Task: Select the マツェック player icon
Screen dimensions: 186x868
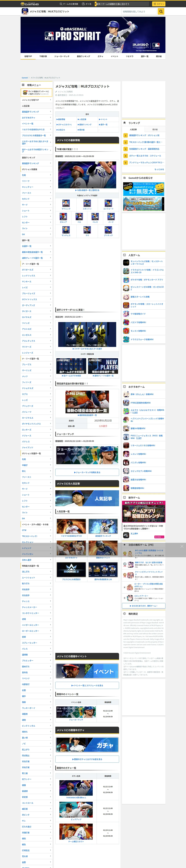Action: coord(66,203)
